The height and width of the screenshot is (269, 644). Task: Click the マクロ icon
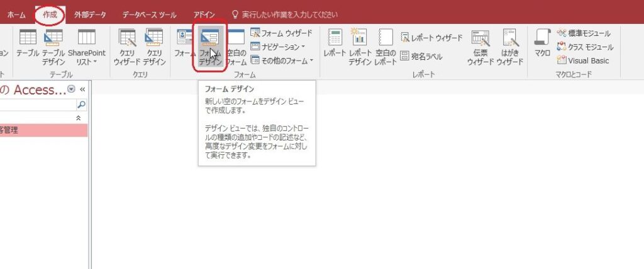click(542, 43)
